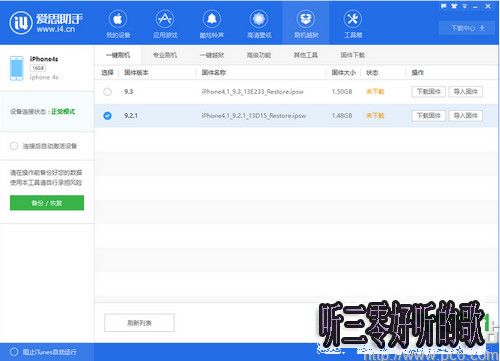The width and height of the screenshot is (500, 361).
Task: Click iPhone4,1_9.3_13E233_Restore.ipsw firmware name
Action: click(252, 92)
